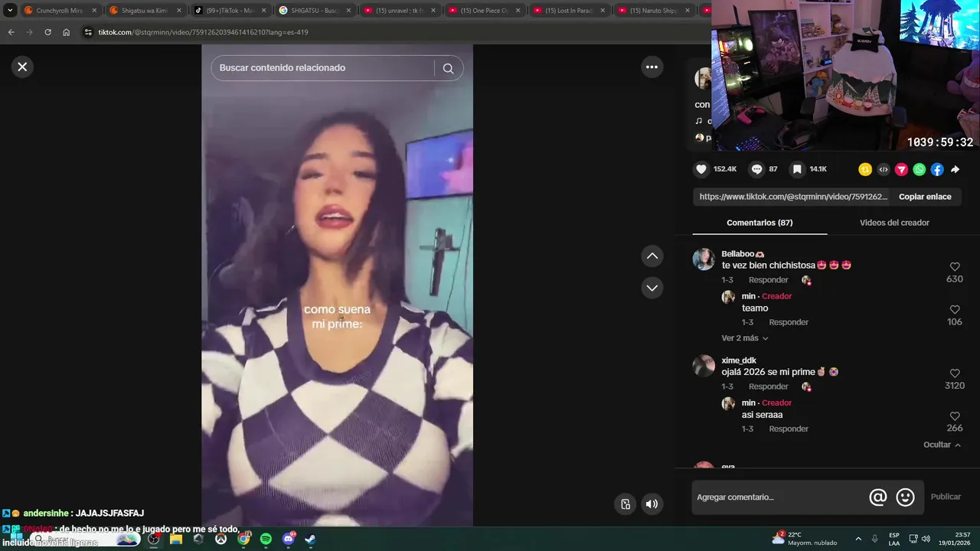980x551 pixels.
Task: Toggle video mute with speaker icon
Action: tap(652, 504)
